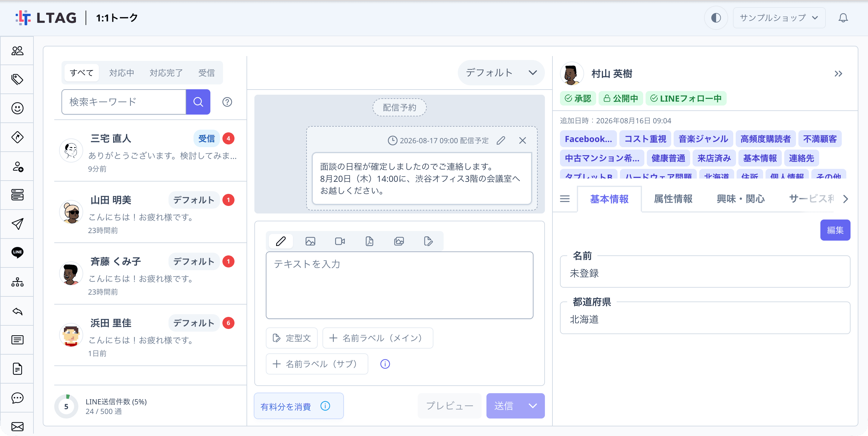Open the サンプルショップ account dropdown
868x436 pixels.
pos(779,17)
